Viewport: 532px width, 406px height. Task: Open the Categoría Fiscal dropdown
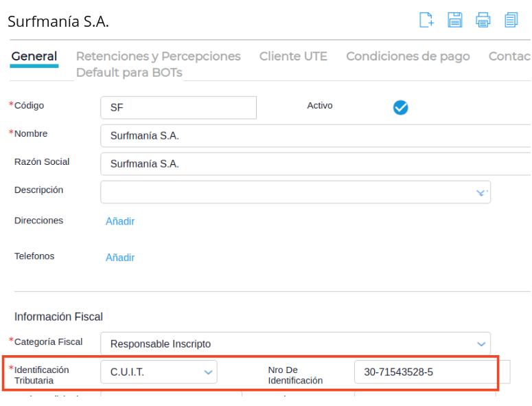coord(481,343)
